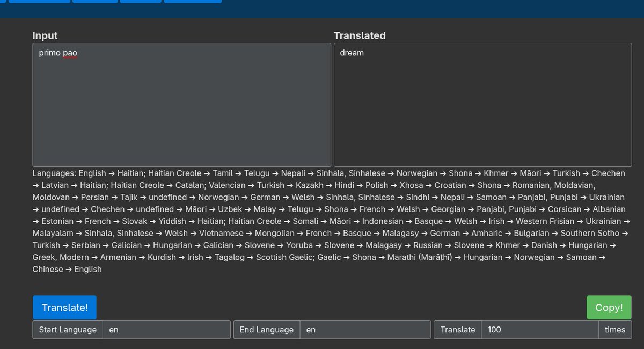Click the Start Language field with 'en'
The height and width of the screenshot is (349, 644).
coord(166,330)
